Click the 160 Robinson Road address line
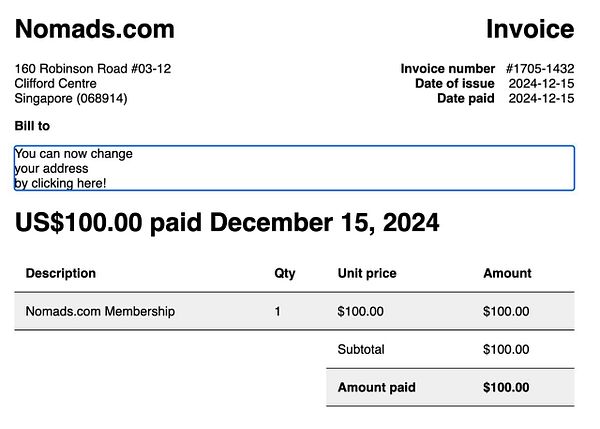The image size is (600, 429). [x=93, y=69]
